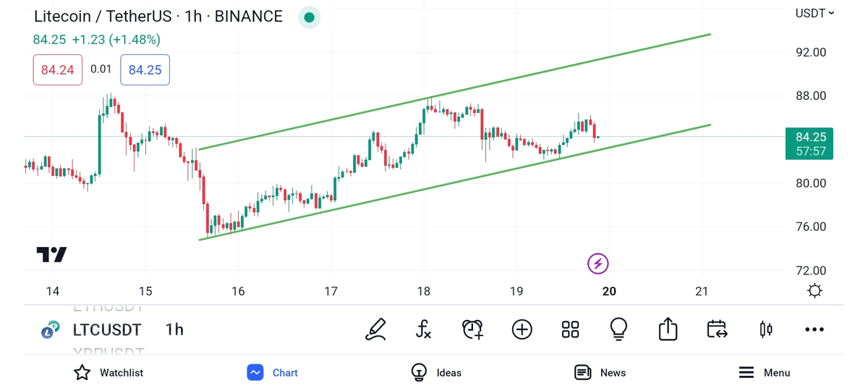The height and width of the screenshot is (391, 868).
Task: Tap the blue 84.25 buy price button
Action: pos(145,70)
